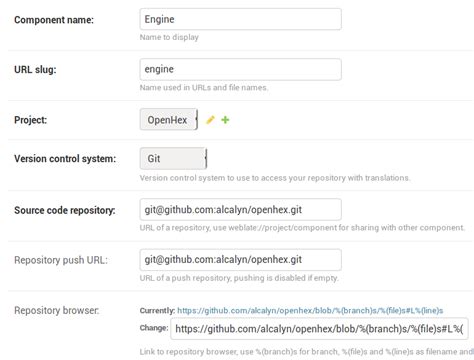
Task: Click the 'Version control system:' label
Action: point(65,159)
